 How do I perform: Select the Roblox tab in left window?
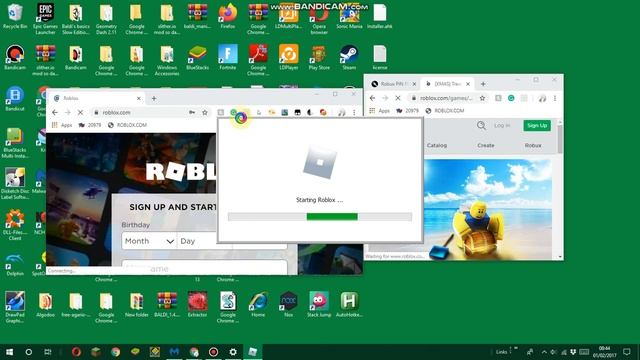[x=96, y=98]
